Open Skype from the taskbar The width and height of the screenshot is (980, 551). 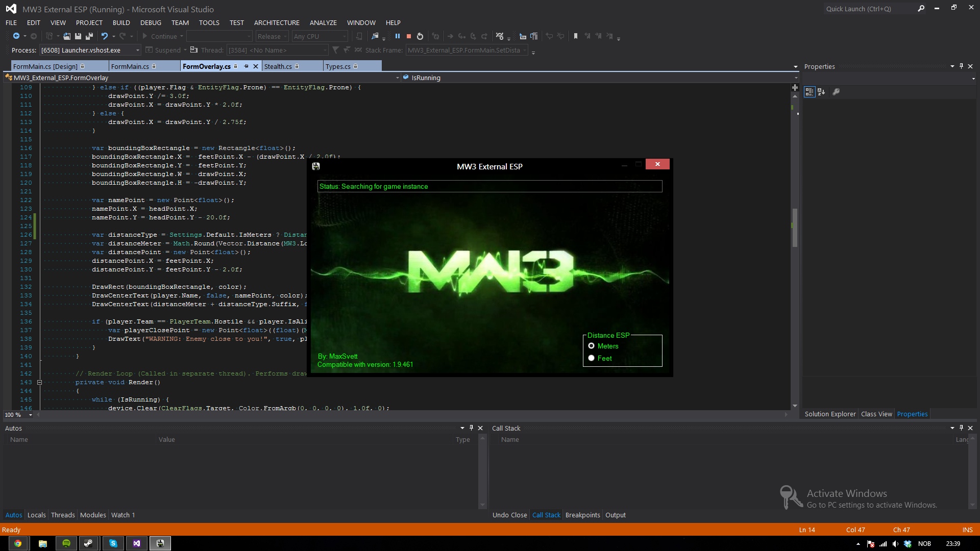[113, 543]
